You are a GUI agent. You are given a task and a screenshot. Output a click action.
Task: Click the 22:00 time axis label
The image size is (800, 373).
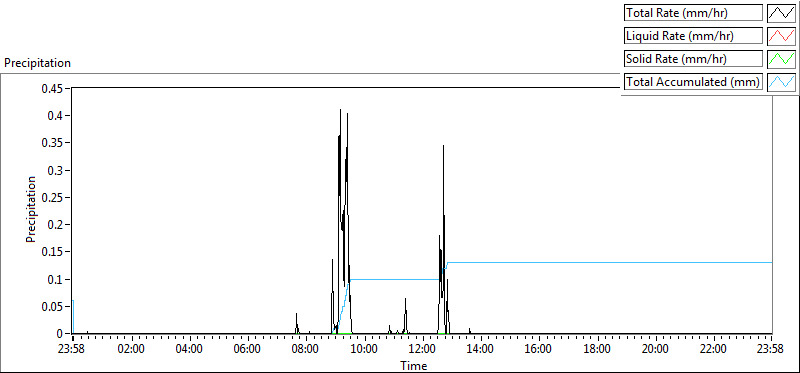click(713, 350)
